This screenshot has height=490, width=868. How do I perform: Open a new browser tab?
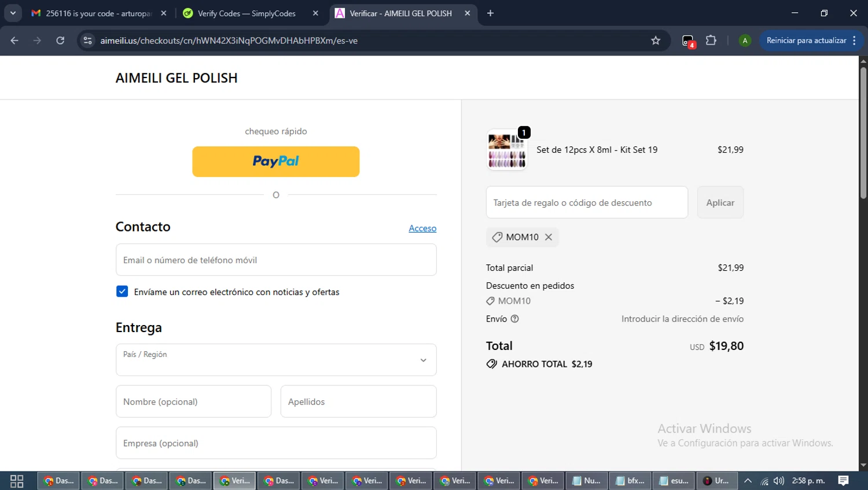click(x=490, y=13)
